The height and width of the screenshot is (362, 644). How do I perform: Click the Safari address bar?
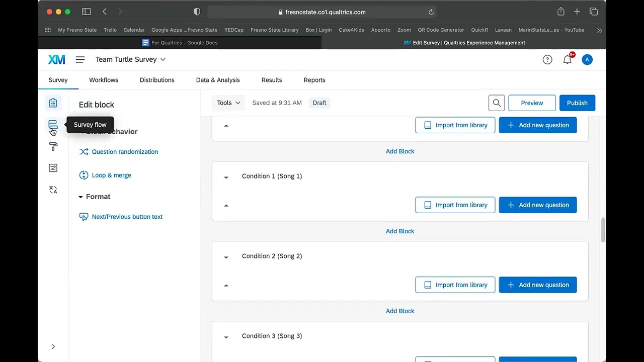[322, 12]
